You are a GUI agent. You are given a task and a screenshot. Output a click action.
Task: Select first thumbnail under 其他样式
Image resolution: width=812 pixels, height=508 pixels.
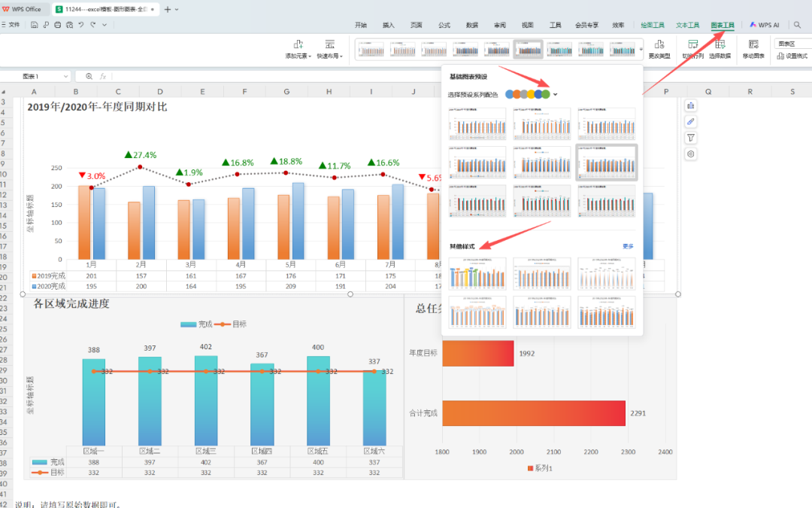click(x=476, y=274)
